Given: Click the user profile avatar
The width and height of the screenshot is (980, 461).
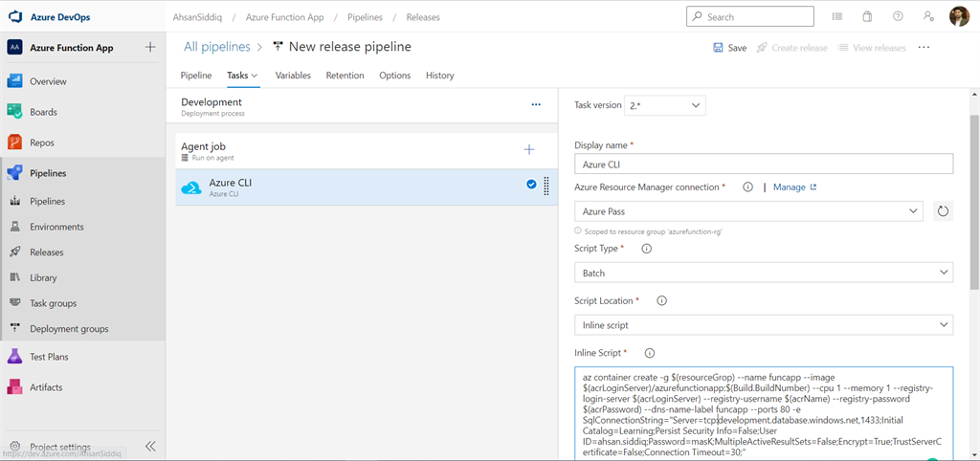Looking at the screenshot, I should click(x=959, y=17).
